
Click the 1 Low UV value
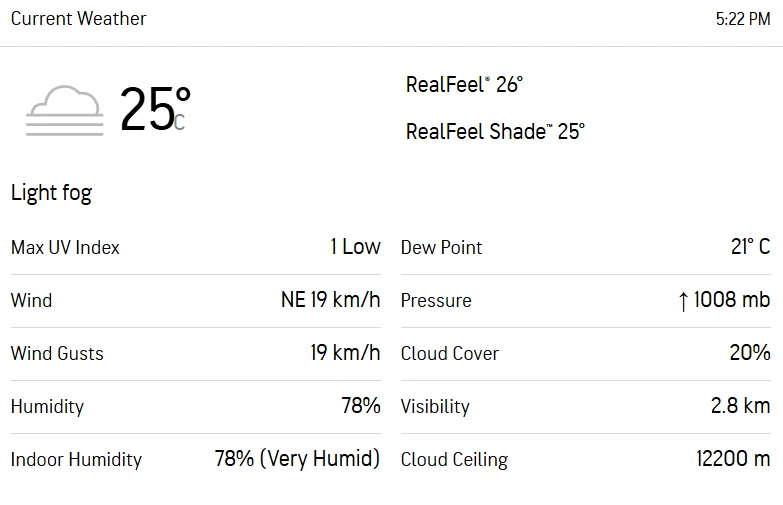coord(356,247)
